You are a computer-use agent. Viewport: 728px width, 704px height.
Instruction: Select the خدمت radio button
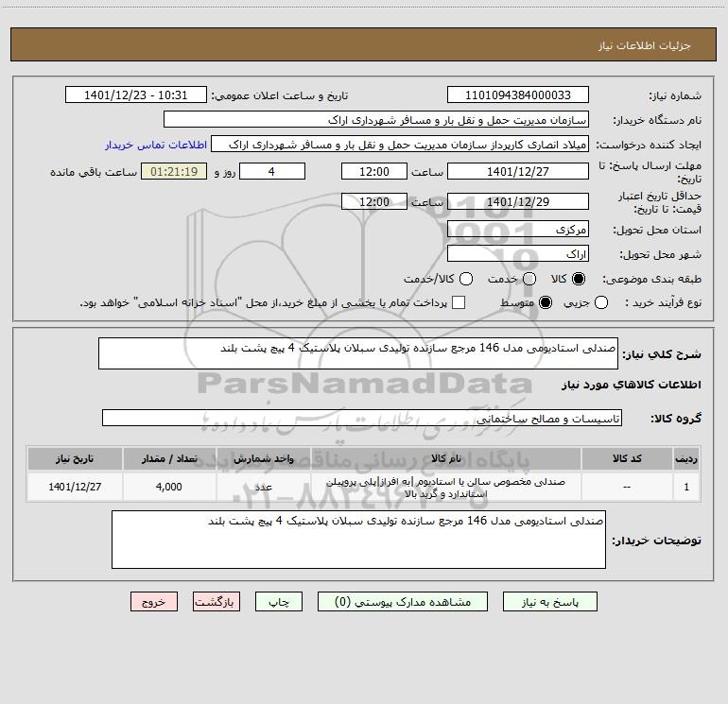[x=529, y=279]
